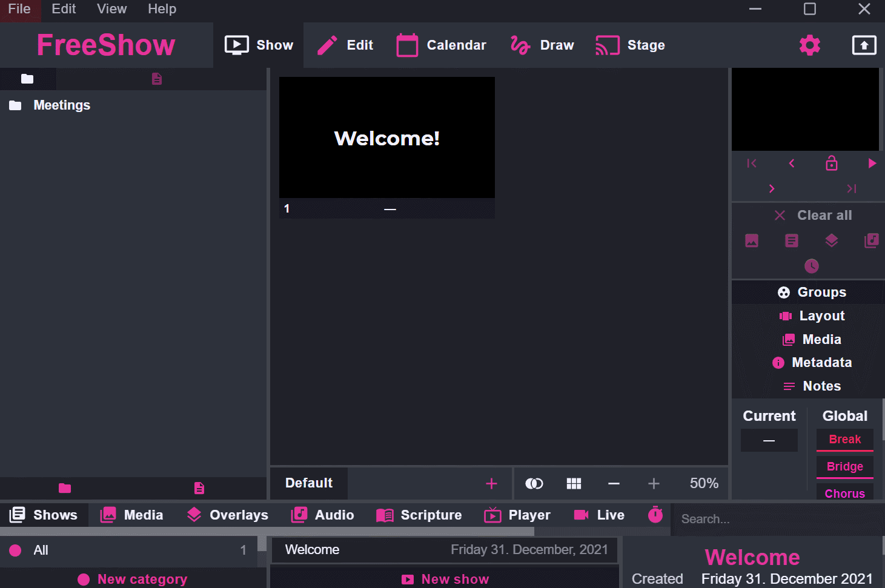Image resolution: width=885 pixels, height=588 pixels.
Task: Click the Clear all button
Action: tap(812, 215)
